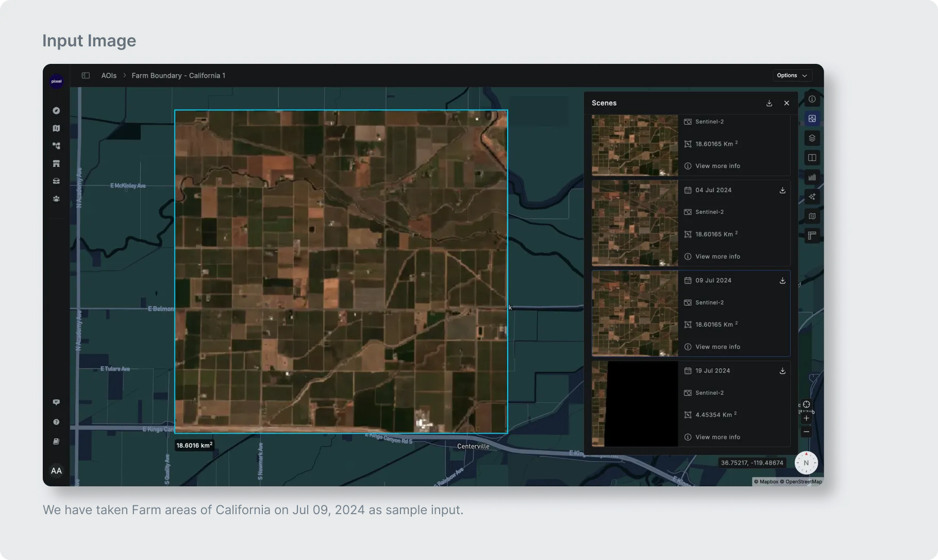Image resolution: width=938 pixels, height=560 pixels.
Task: Open the ruler measure tool
Action: [812, 235]
